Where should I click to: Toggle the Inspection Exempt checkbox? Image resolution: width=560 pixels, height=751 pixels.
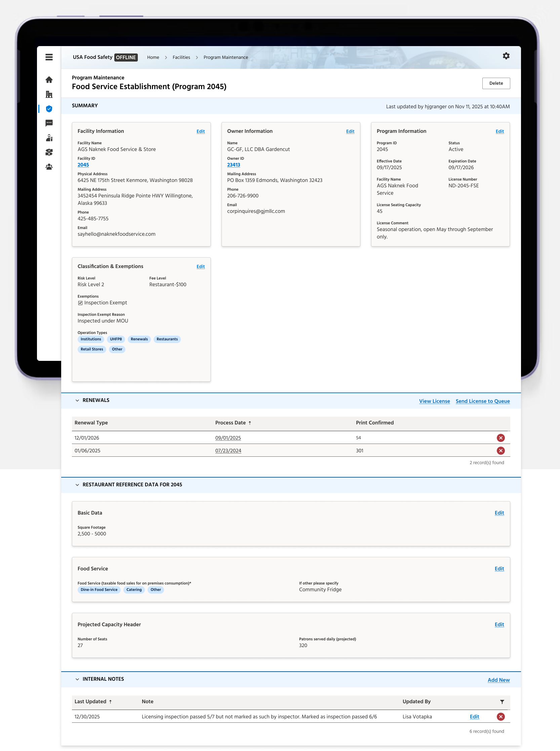(x=80, y=303)
